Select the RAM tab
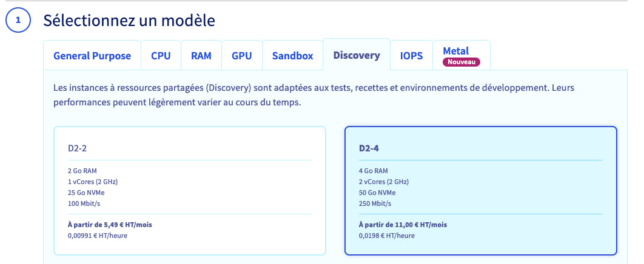644x264 pixels. coord(201,56)
